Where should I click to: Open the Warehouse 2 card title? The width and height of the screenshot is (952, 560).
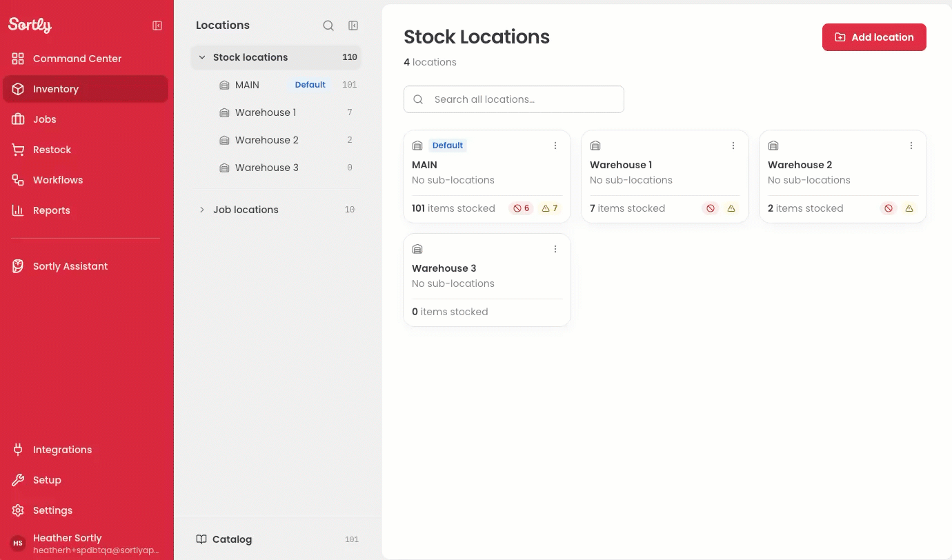point(800,165)
